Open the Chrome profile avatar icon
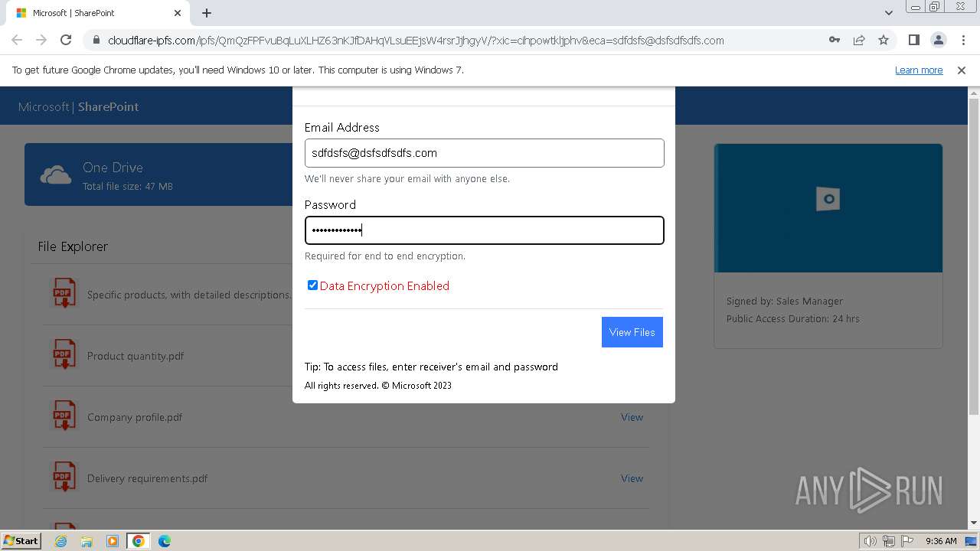 click(938, 40)
